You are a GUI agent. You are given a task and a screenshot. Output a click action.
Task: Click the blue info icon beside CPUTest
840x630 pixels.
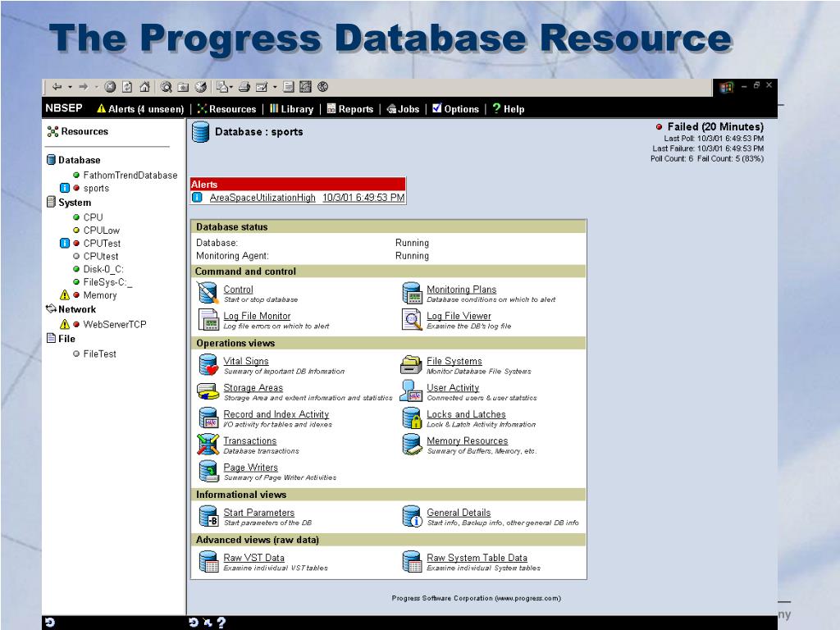(64, 243)
